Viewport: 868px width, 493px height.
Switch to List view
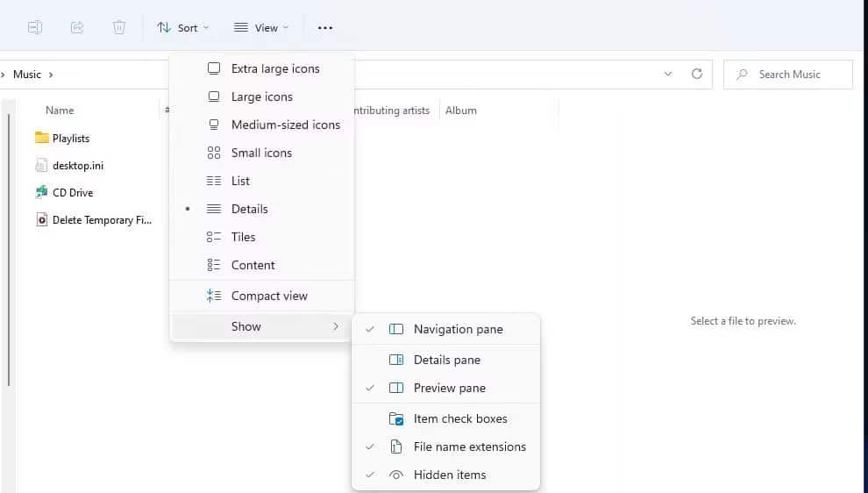(262, 181)
